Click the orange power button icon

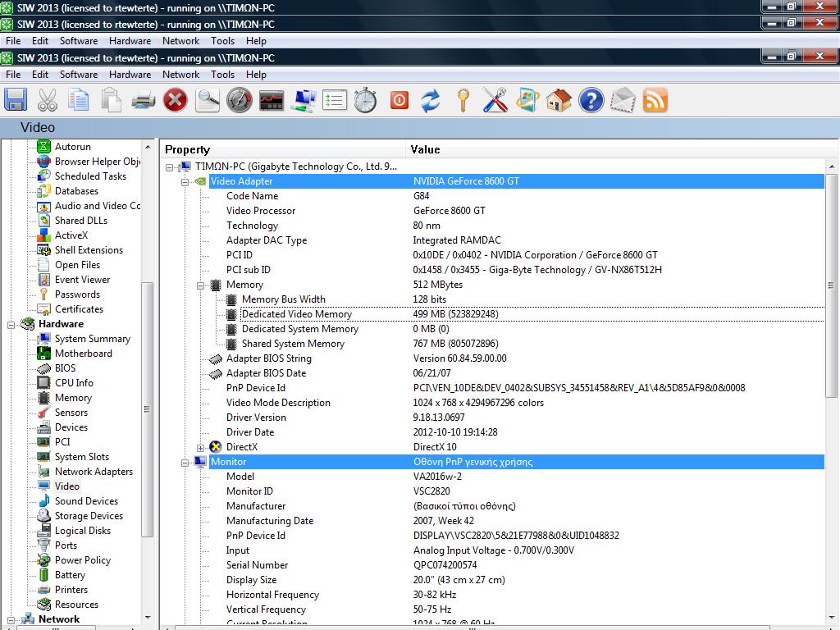point(399,100)
